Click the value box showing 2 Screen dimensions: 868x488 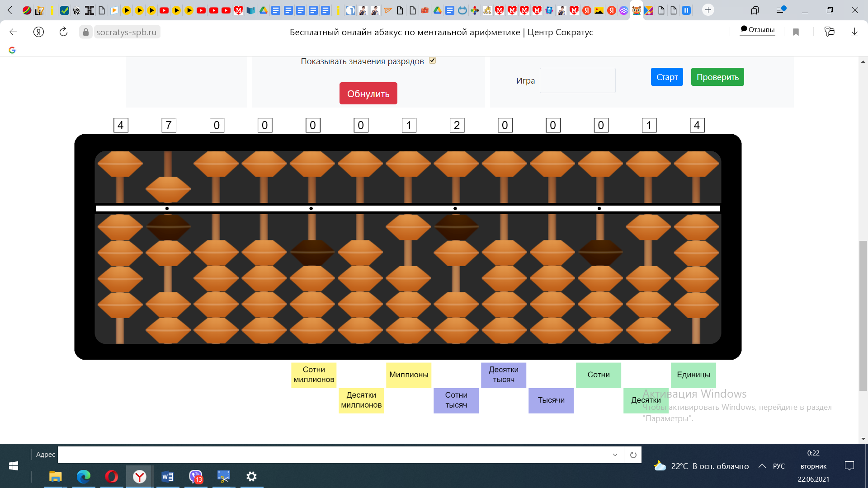457,125
